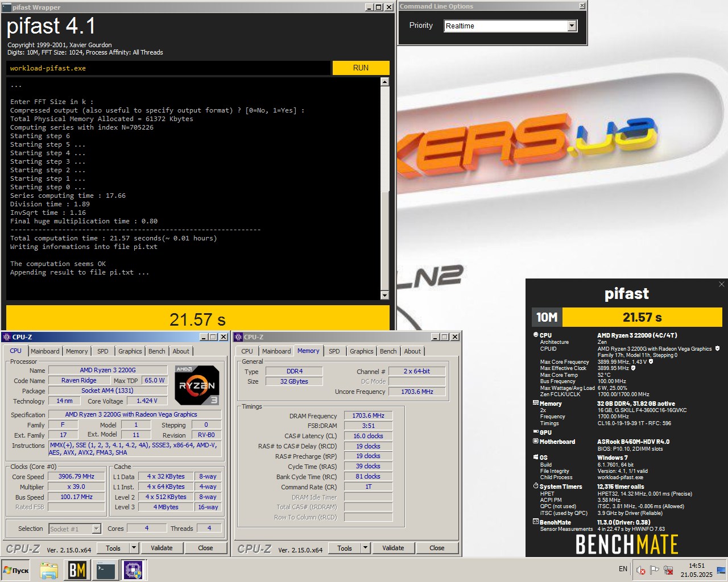Viewport: 728px width, 582px height.
Task: Click Close in the CPU-Z Memory window
Action: (437, 548)
